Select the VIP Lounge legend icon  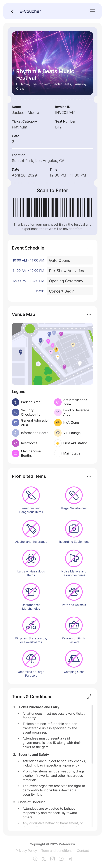[x=58, y=433]
